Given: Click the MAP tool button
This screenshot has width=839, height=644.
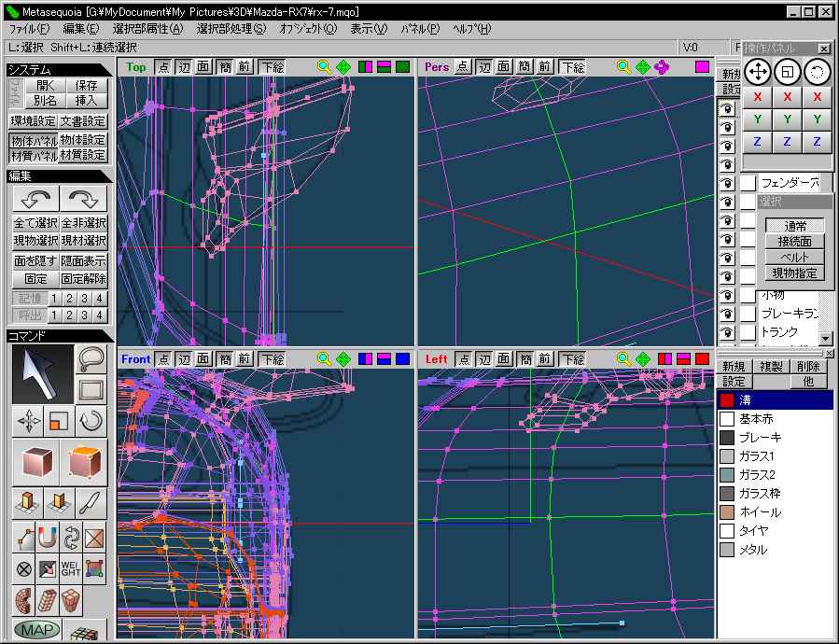Looking at the screenshot, I should click(36, 630).
